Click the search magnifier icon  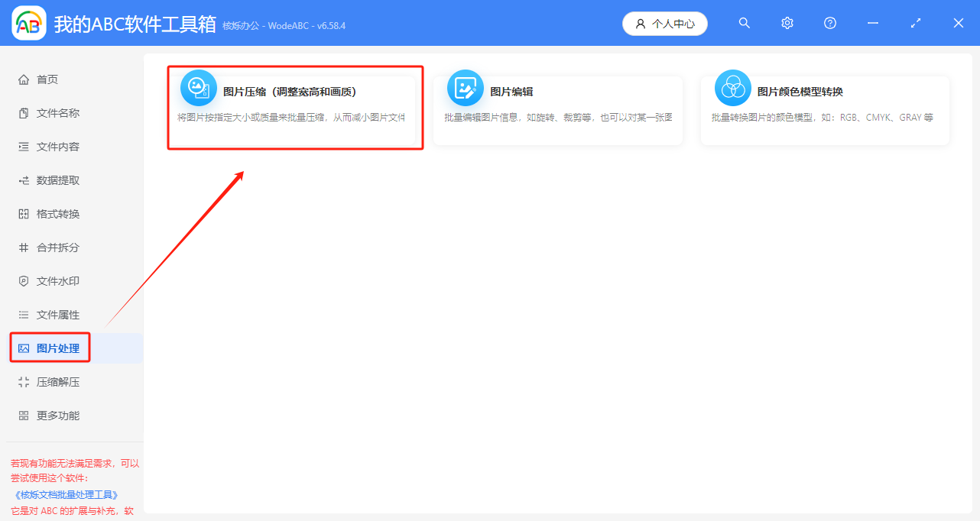click(744, 23)
